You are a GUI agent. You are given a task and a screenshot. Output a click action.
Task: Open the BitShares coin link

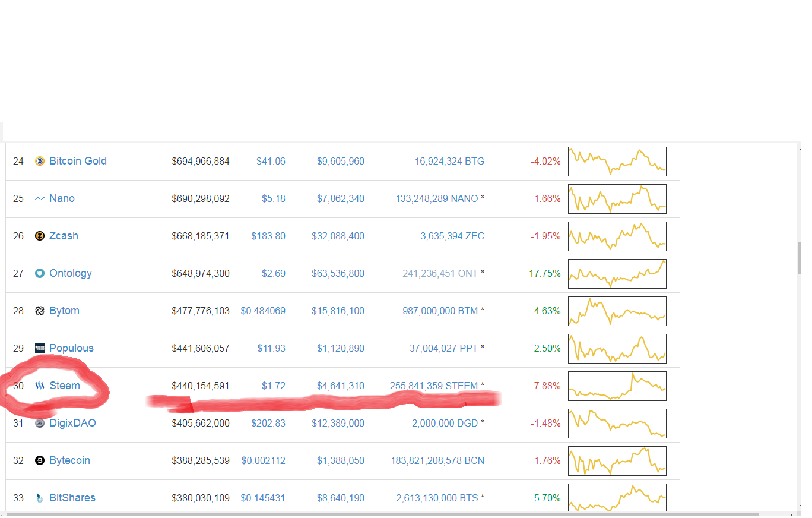click(x=72, y=498)
